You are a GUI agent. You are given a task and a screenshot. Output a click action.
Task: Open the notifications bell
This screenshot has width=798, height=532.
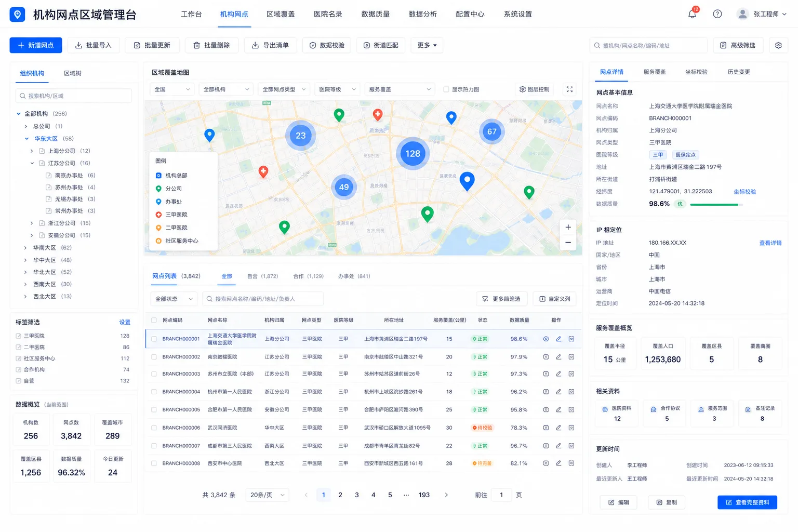692,14
